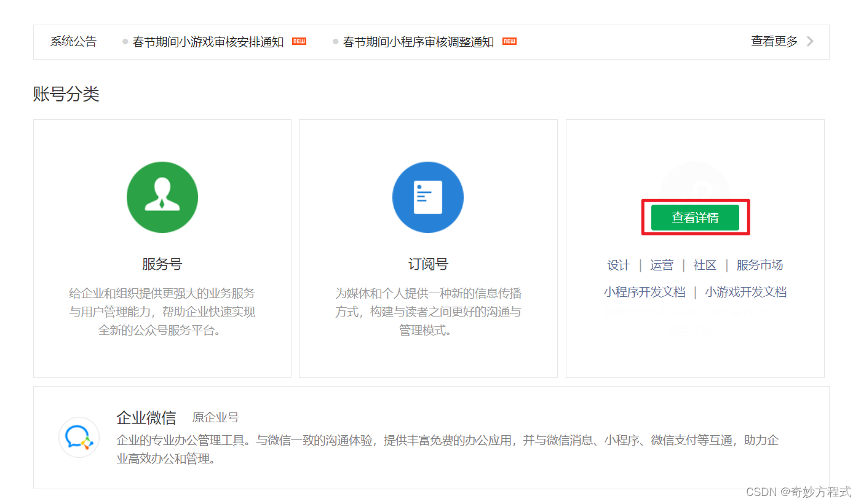Viewport: 861px width, 504px height.
Task: Open the 设计 link
Action: [x=619, y=265]
